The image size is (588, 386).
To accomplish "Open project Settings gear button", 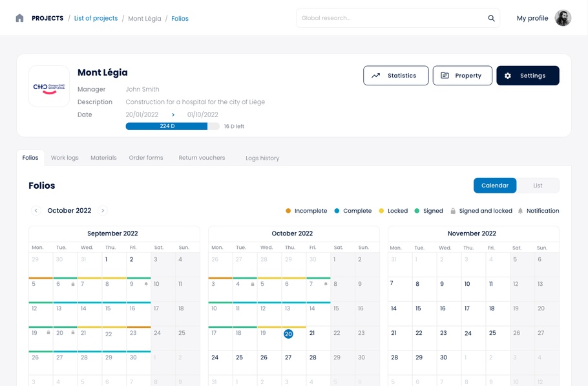I will point(527,76).
